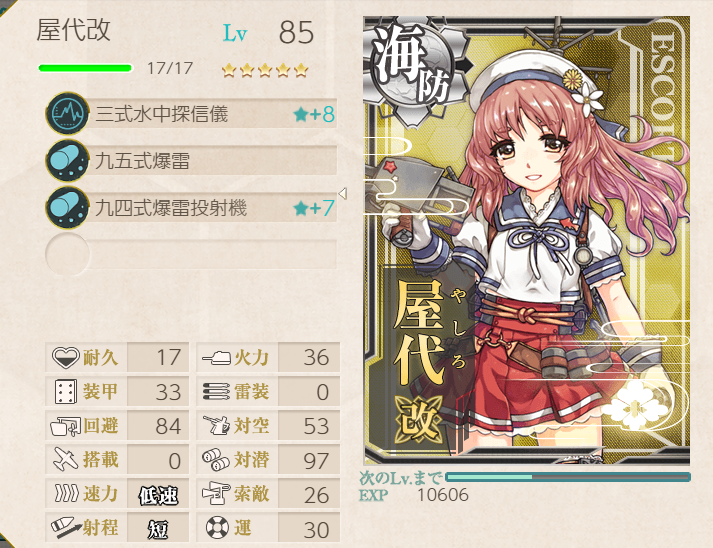The width and height of the screenshot is (713, 548).
Task: Open the 九四式爆雷投射機 equipment row
Action: 191,208
